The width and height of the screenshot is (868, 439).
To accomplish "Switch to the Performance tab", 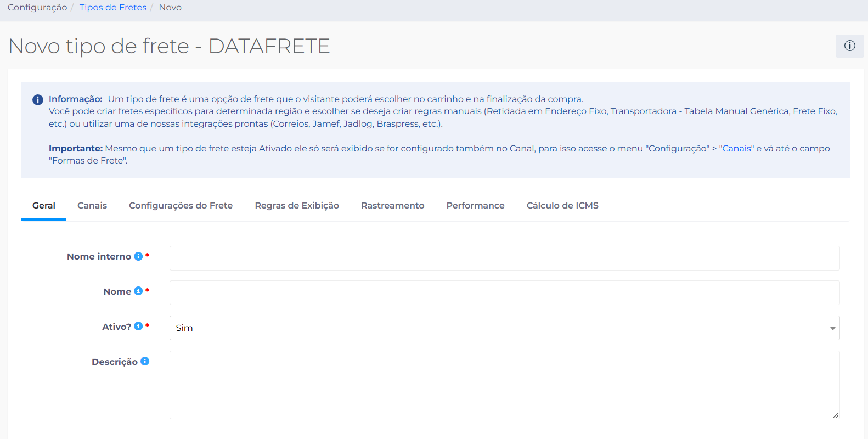I will click(475, 206).
